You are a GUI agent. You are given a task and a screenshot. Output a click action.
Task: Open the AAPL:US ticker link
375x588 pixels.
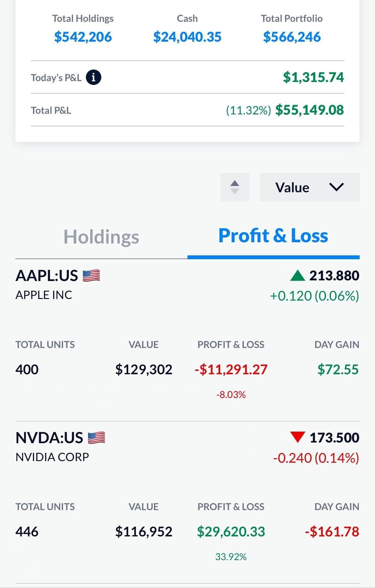tap(47, 276)
